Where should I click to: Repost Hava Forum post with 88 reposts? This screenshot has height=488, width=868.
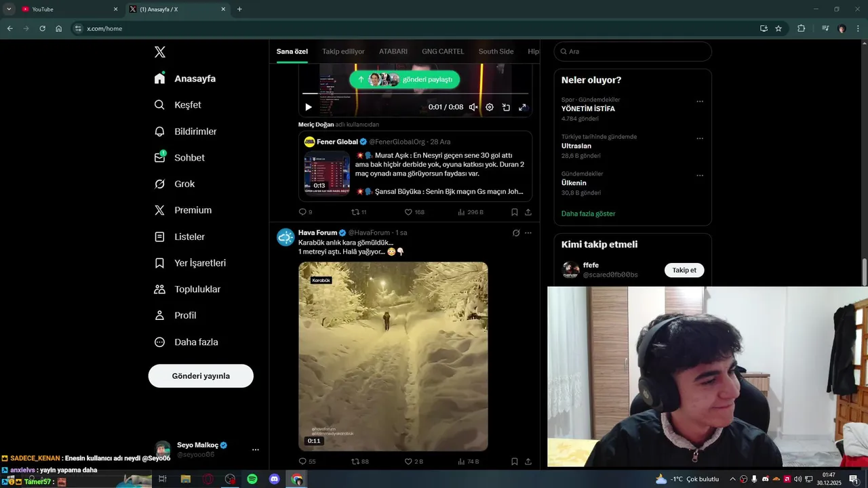tap(359, 462)
